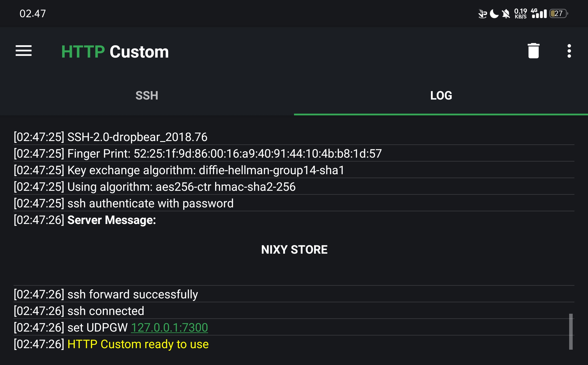Image resolution: width=588 pixels, height=365 pixels.
Task: Tap the battery level indicator
Action: click(x=559, y=14)
